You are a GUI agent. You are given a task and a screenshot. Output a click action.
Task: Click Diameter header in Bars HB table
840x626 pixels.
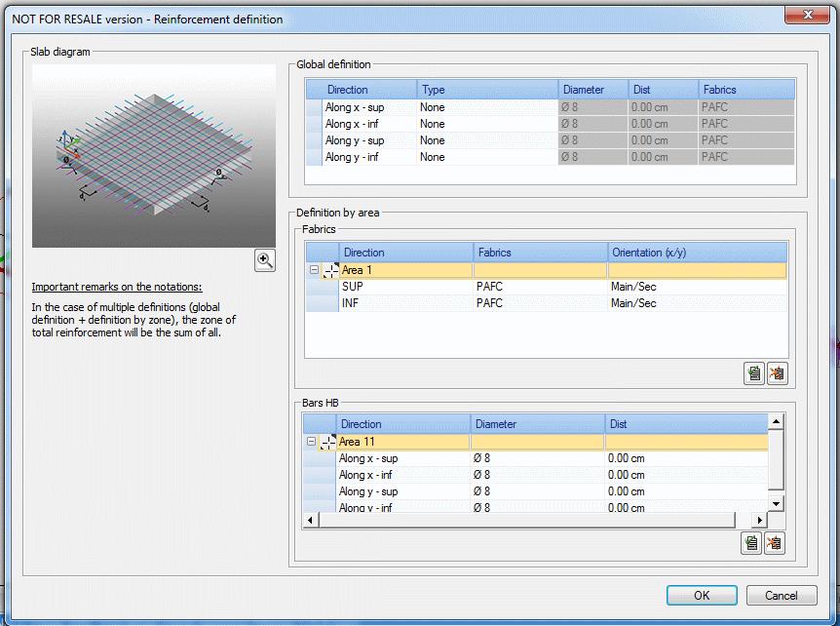click(x=538, y=424)
